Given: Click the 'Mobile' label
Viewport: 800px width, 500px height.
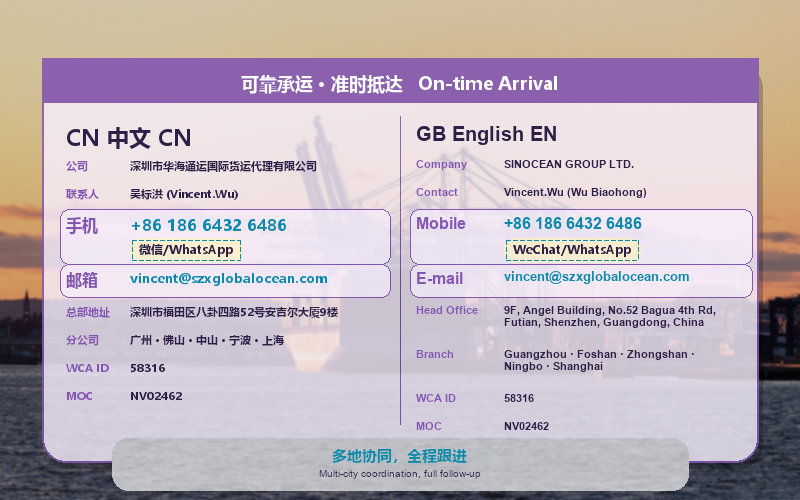Looking at the screenshot, I should click(441, 223).
